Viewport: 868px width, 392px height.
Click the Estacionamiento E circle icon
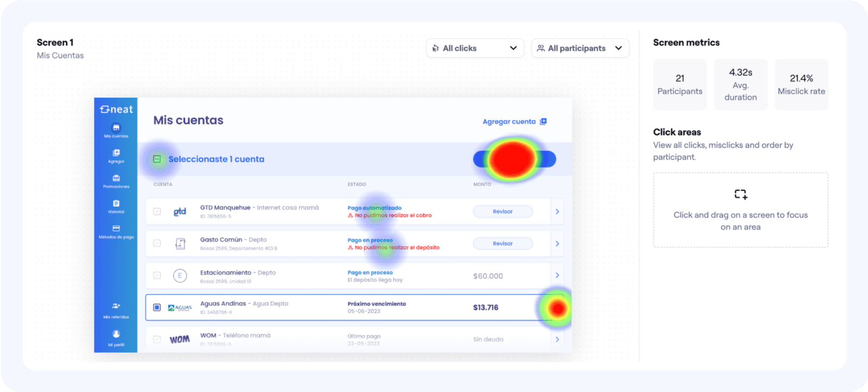click(x=180, y=276)
